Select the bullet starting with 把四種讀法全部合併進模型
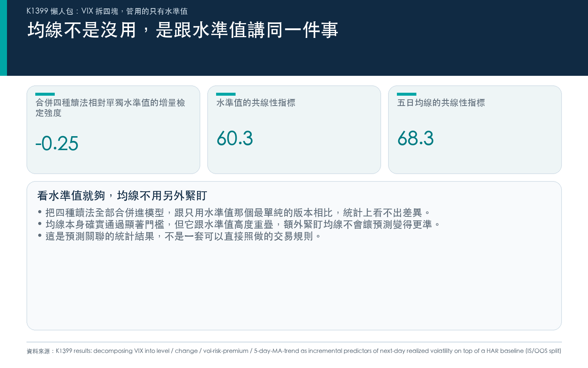 point(234,213)
